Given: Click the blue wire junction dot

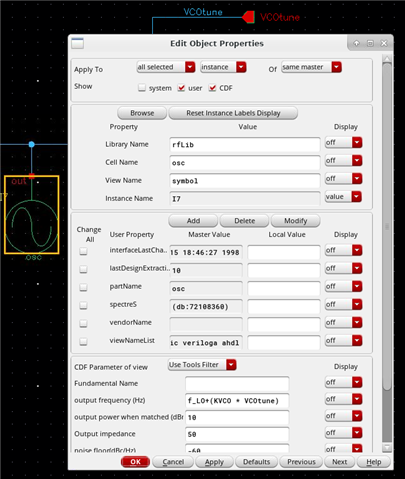Looking at the screenshot, I should click(x=31, y=144).
